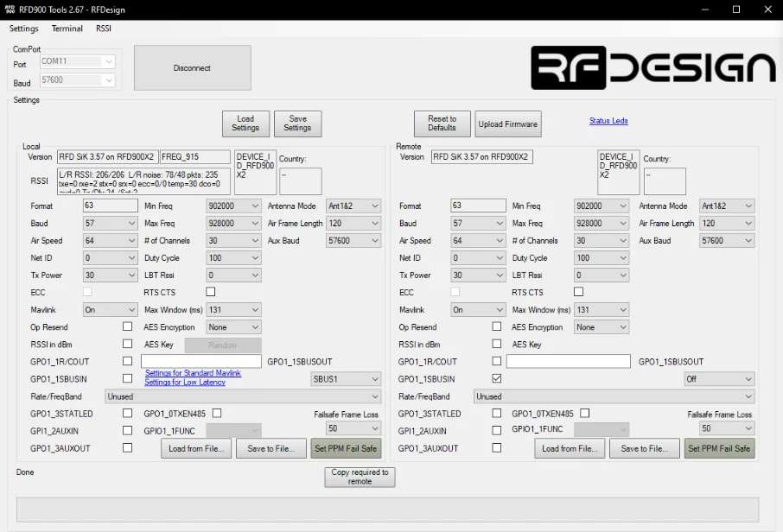This screenshot has height=532, width=783.
Task: Expand the Local Mavlink dropdown
Action: 111,310
